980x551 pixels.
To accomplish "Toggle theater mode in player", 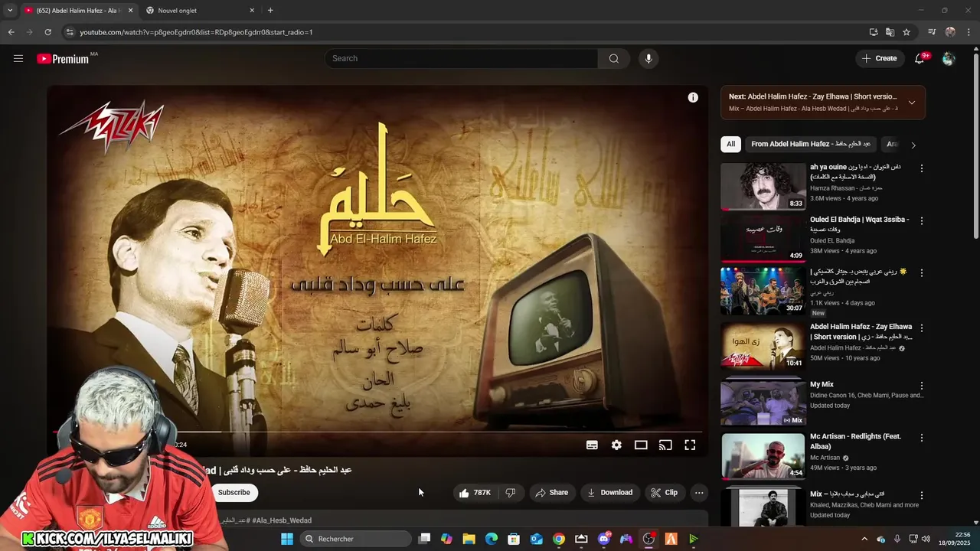I will point(641,445).
